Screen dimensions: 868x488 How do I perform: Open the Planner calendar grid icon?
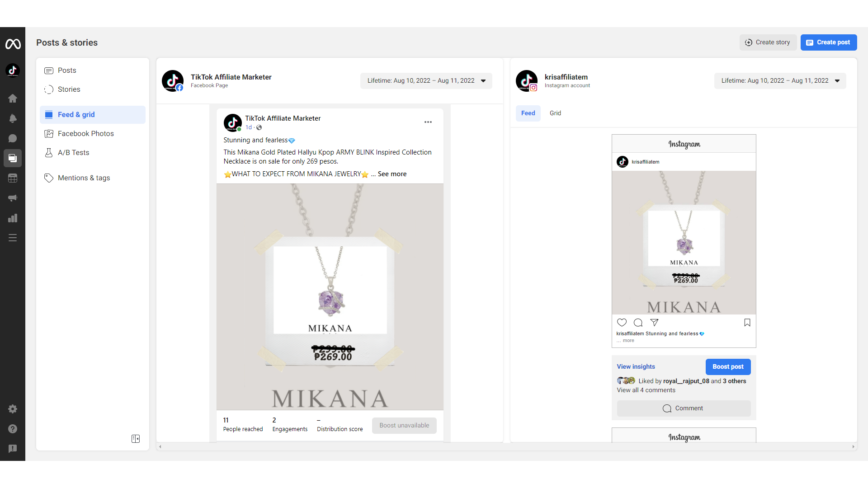coord(13,178)
